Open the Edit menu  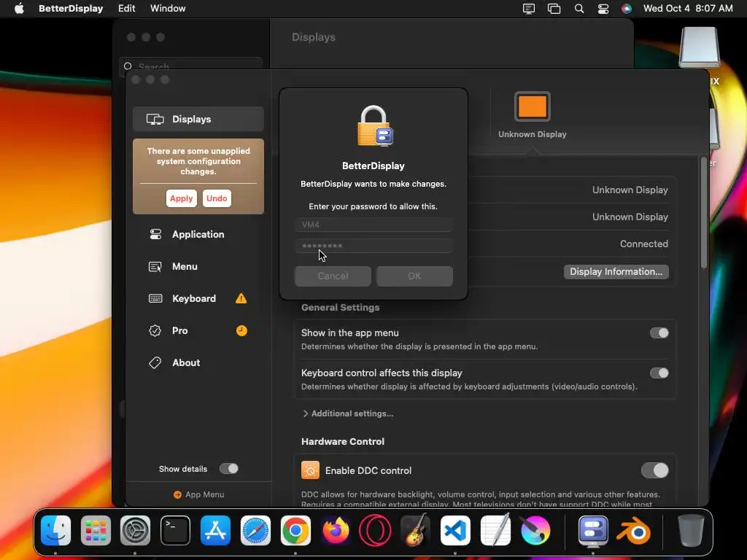127,9
